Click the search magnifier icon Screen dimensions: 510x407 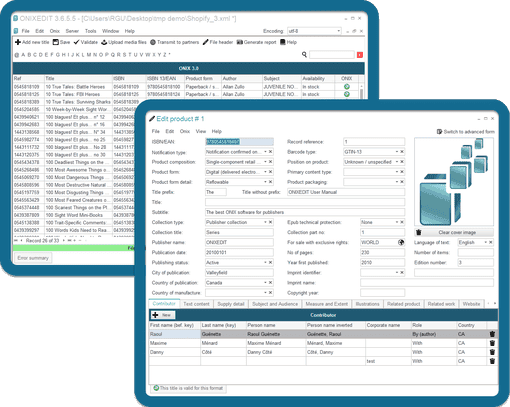click(304, 54)
